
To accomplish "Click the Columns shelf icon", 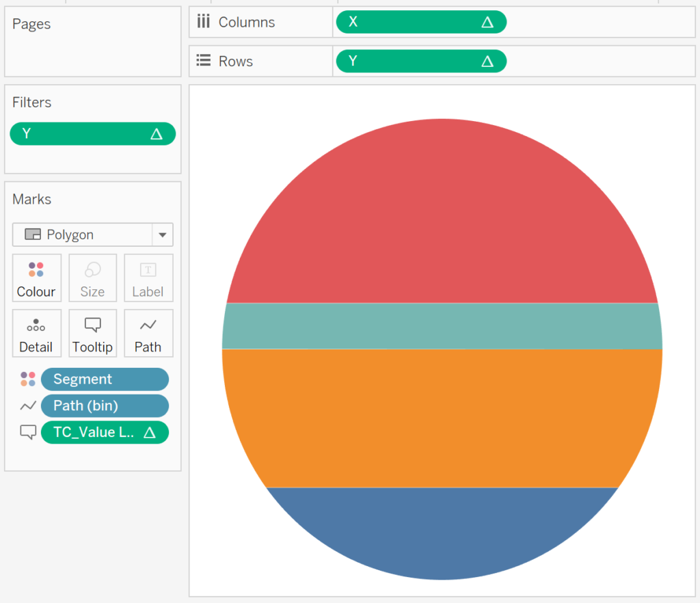I will click(204, 21).
